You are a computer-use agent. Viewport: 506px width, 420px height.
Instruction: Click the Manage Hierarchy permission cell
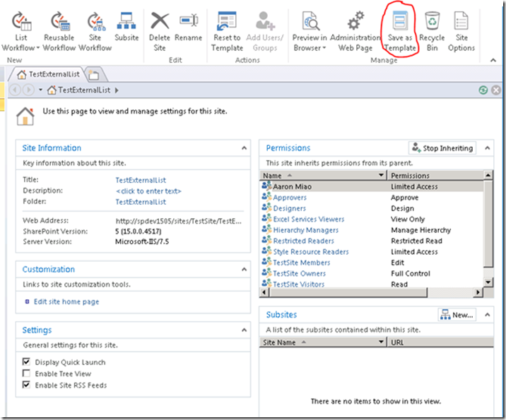pyautogui.click(x=420, y=230)
